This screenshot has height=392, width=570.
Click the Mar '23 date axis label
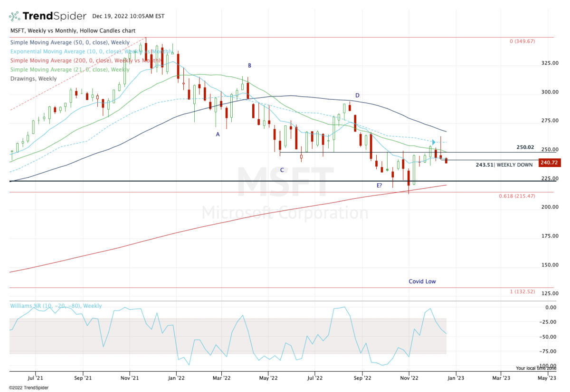(501, 379)
